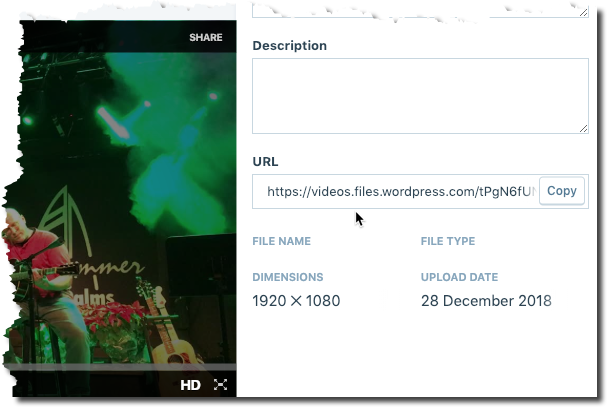Select the videos.files.wordpress.com URL field

[x=396, y=191]
